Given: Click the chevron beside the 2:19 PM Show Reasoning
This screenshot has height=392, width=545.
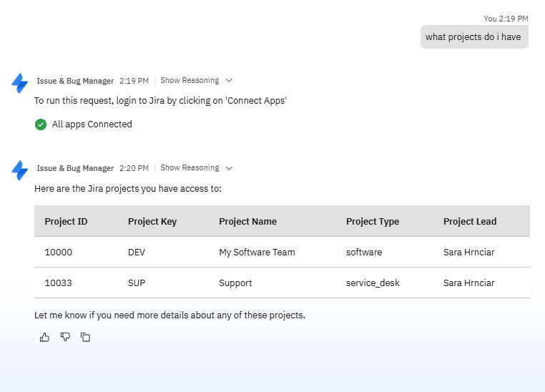Looking at the screenshot, I should (x=229, y=81).
